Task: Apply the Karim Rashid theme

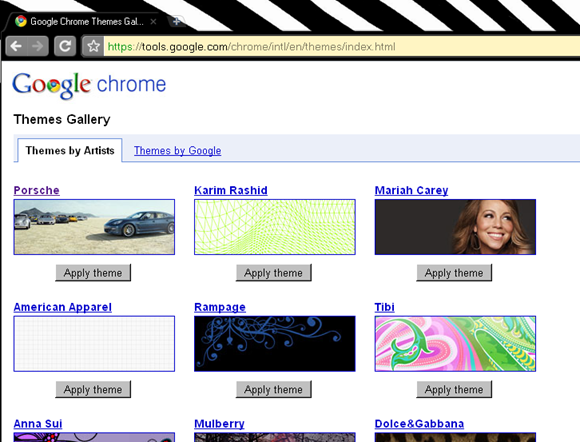Action: (274, 273)
